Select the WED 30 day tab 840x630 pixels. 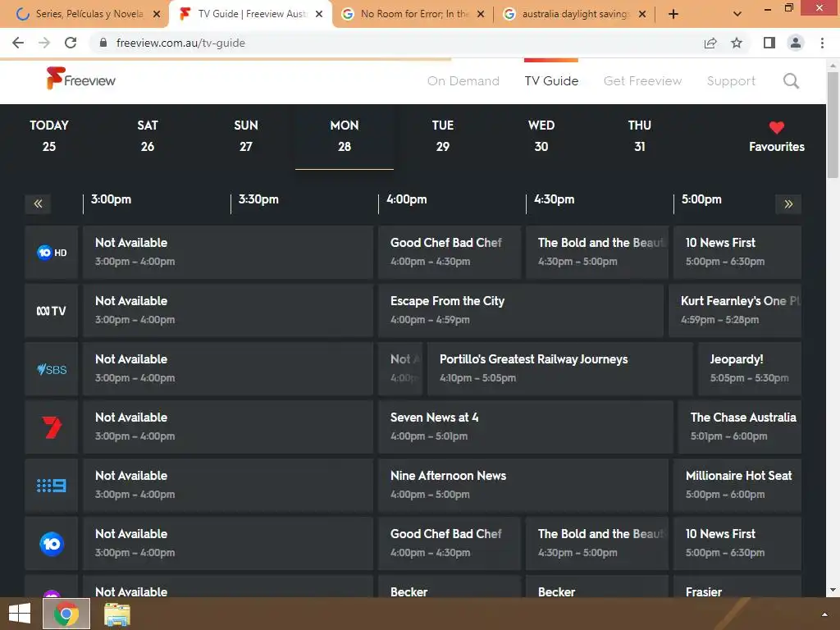click(541, 136)
